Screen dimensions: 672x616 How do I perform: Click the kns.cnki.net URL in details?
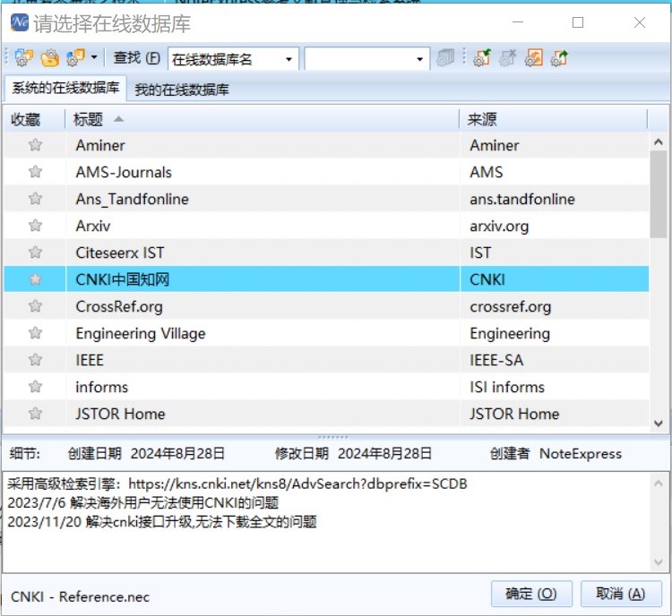point(297,483)
